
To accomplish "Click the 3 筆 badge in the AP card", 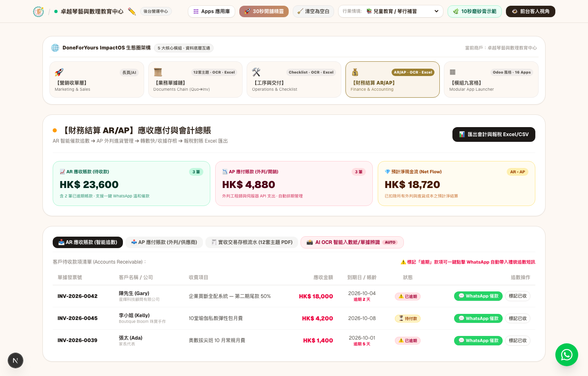I will pos(359,172).
